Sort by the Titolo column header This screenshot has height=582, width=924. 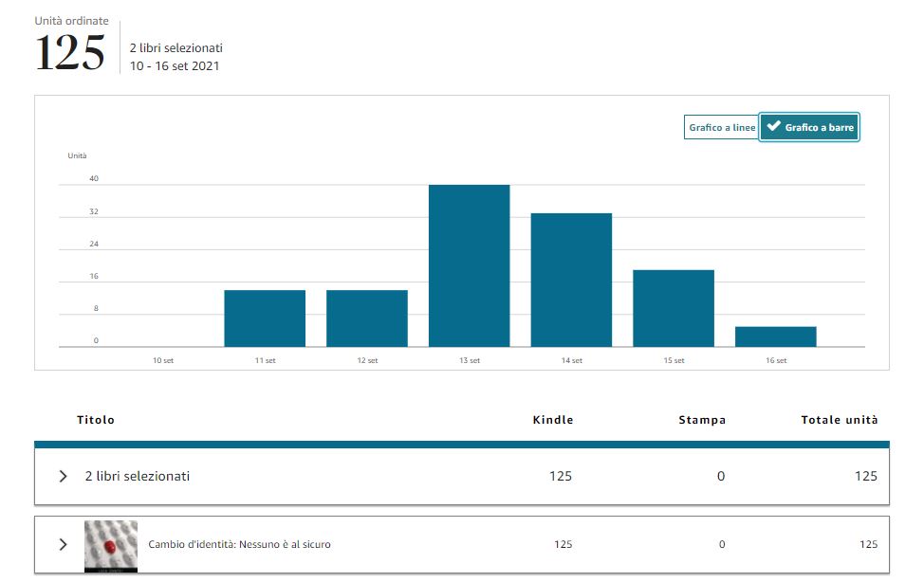(96, 420)
